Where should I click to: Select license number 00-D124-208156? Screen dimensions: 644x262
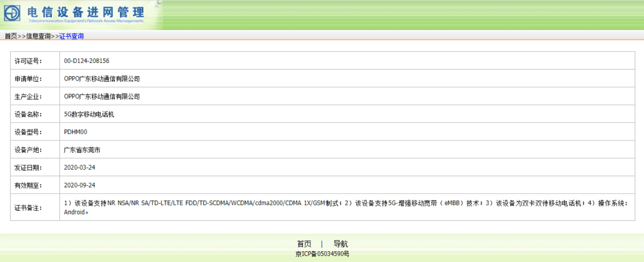point(87,61)
